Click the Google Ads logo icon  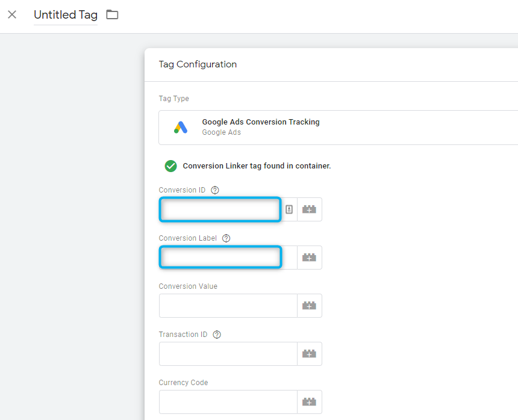point(181,128)
